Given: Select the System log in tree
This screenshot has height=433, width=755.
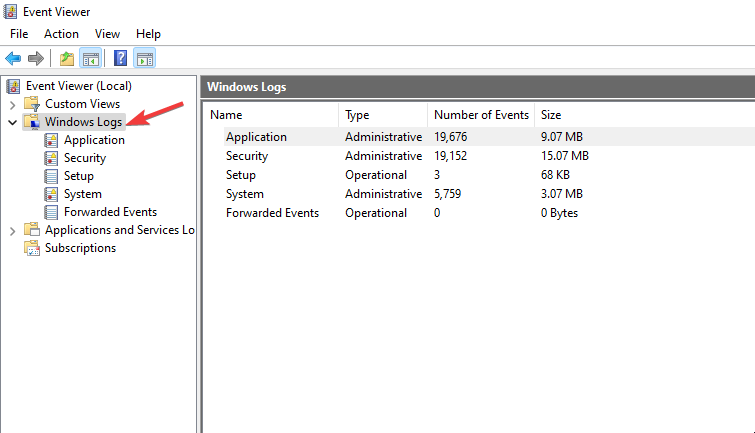Looking at the screenshot, I should [x=82, y=194].
